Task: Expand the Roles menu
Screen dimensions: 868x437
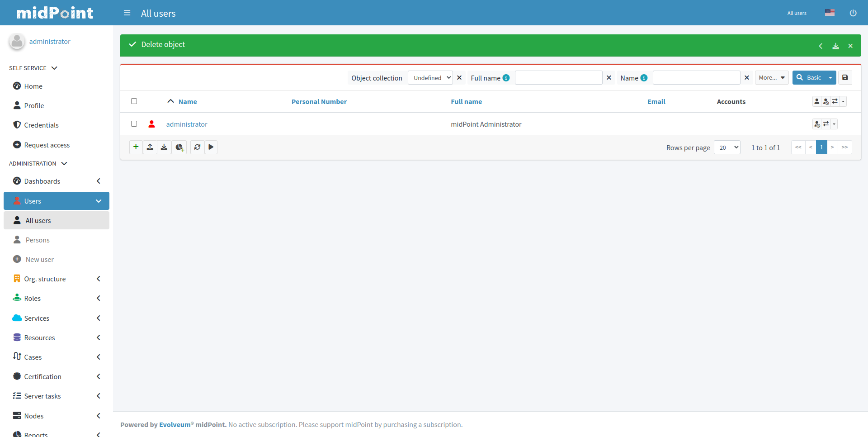Action: (x=57, y=298)
